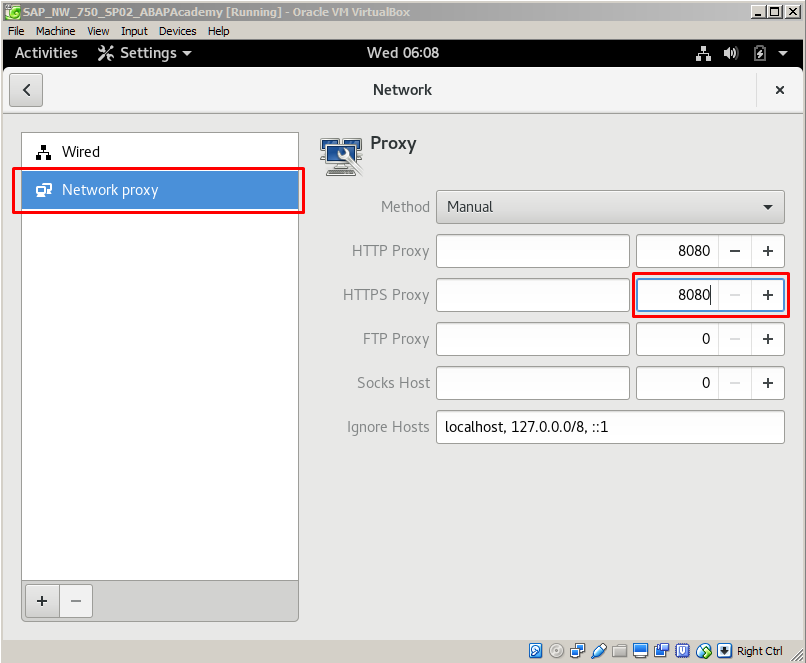The width and height of the screenshot is (806, 663).
Task: Decrease the Socks Host port
Action: tap(735, 383)
